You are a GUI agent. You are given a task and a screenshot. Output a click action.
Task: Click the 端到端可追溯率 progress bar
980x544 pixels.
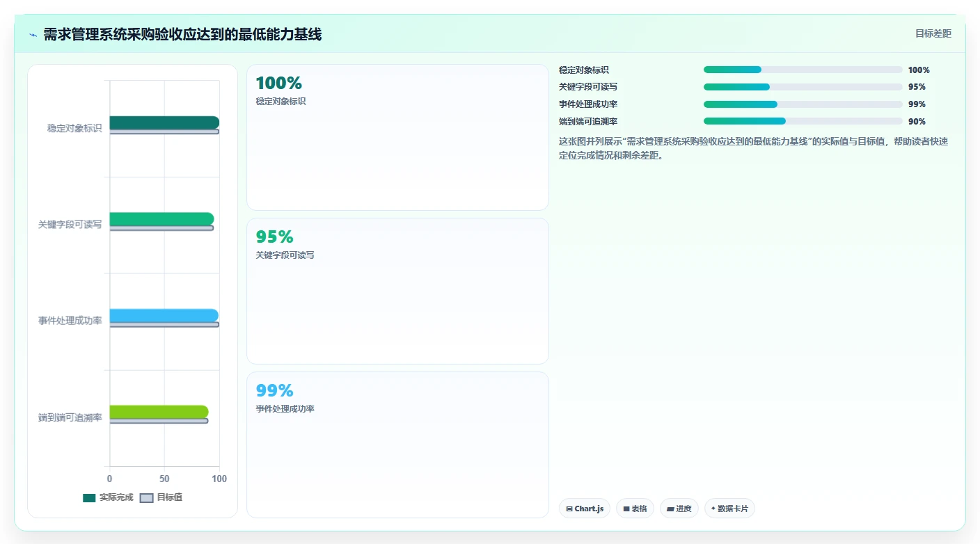(x=803, y=121)
